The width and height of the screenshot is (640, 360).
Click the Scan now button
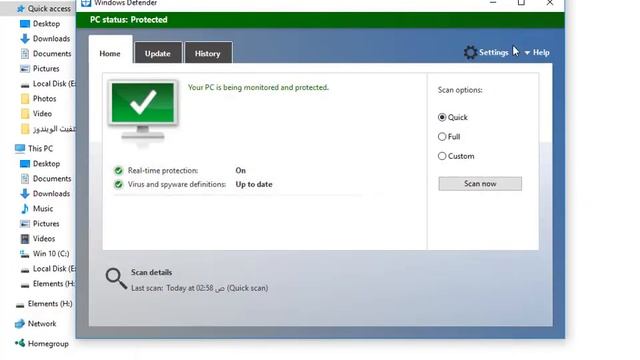tap(480, 184)
